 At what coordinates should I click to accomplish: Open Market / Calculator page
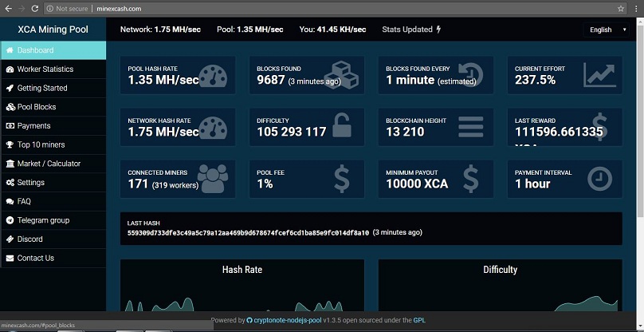[x=53, y=164]
